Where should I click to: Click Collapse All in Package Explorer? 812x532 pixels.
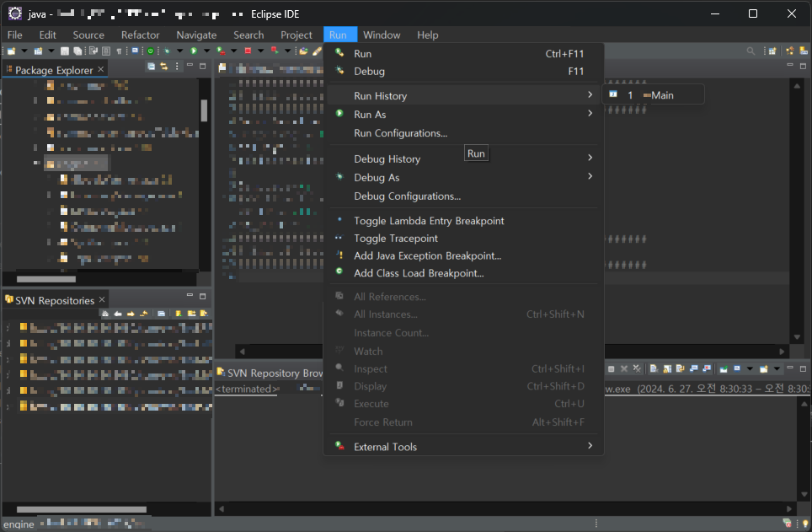[152, 67]
